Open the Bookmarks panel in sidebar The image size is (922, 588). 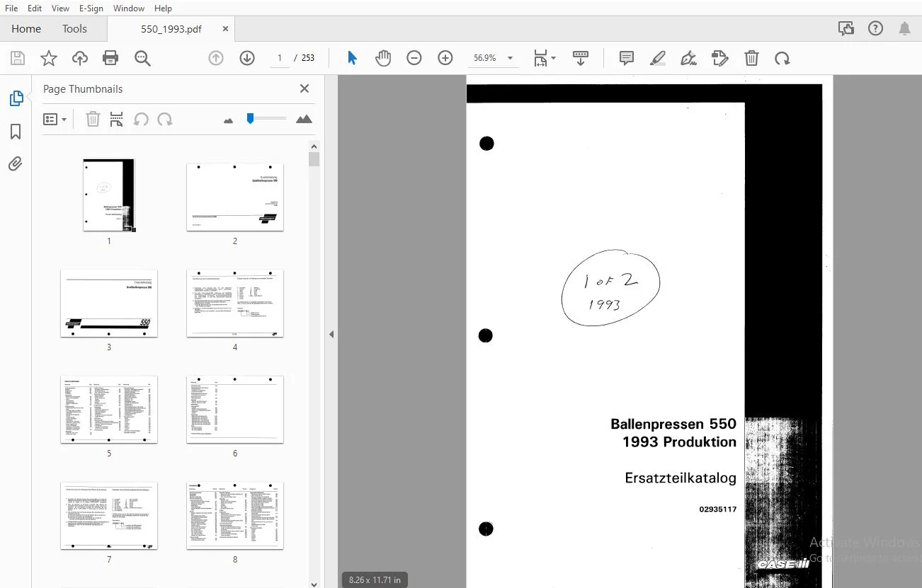point(16,132)
